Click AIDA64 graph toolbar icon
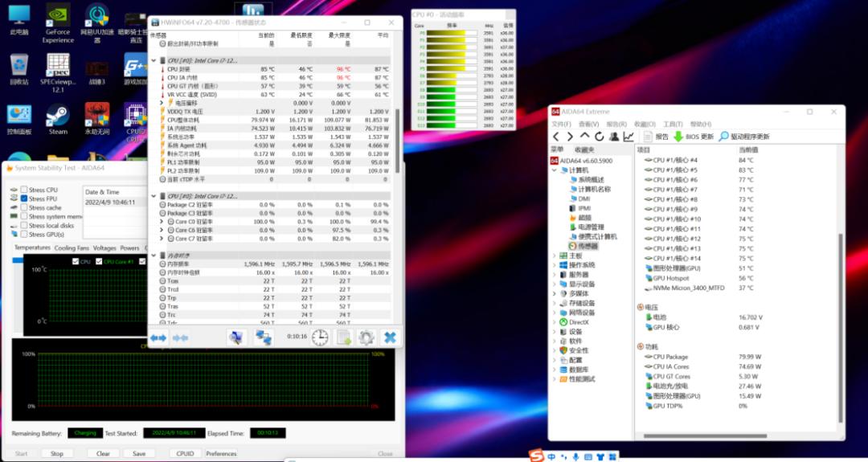Image resolution: width=868 pixels, height=462 pixels. point(628,137)
